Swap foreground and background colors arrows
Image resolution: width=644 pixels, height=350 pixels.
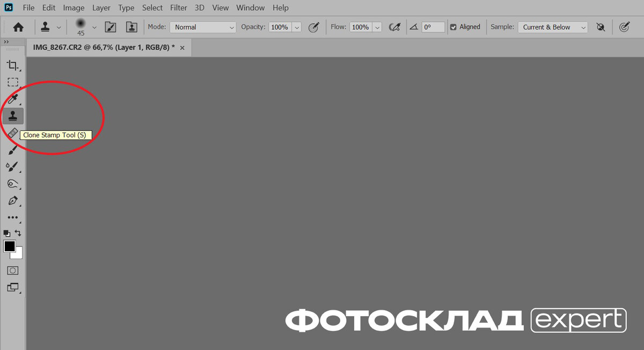point(18,233)
